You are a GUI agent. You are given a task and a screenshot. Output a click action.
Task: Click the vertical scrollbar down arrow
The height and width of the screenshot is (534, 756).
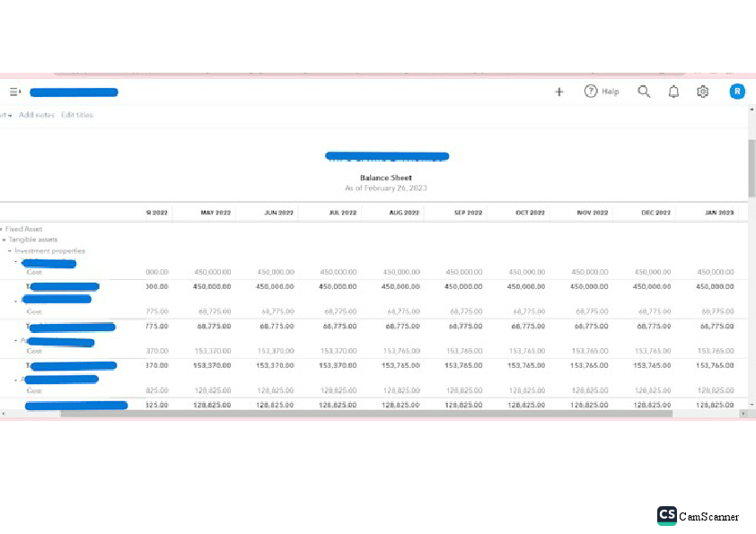pos(752,405)
